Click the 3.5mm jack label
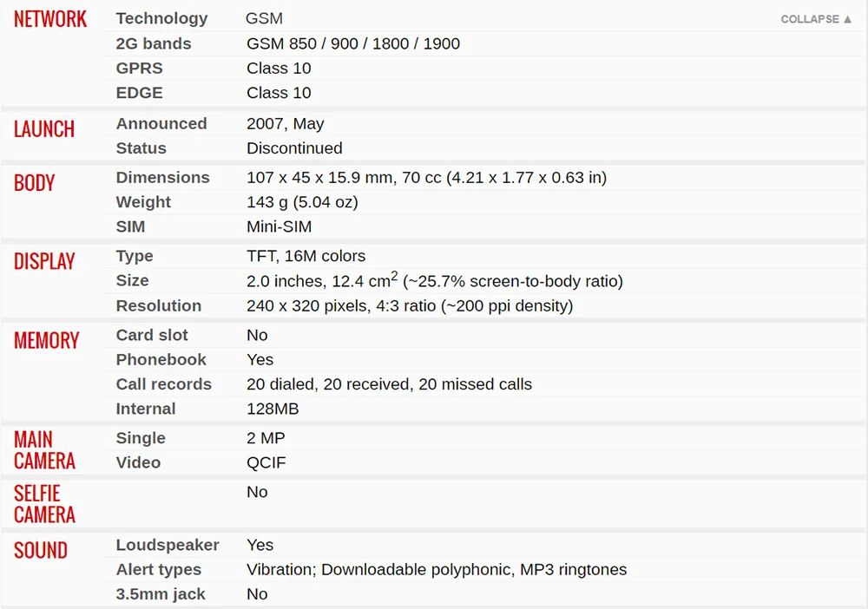This screenshot has width=868, height=609. pyautogui.click(x=161, y=594)
